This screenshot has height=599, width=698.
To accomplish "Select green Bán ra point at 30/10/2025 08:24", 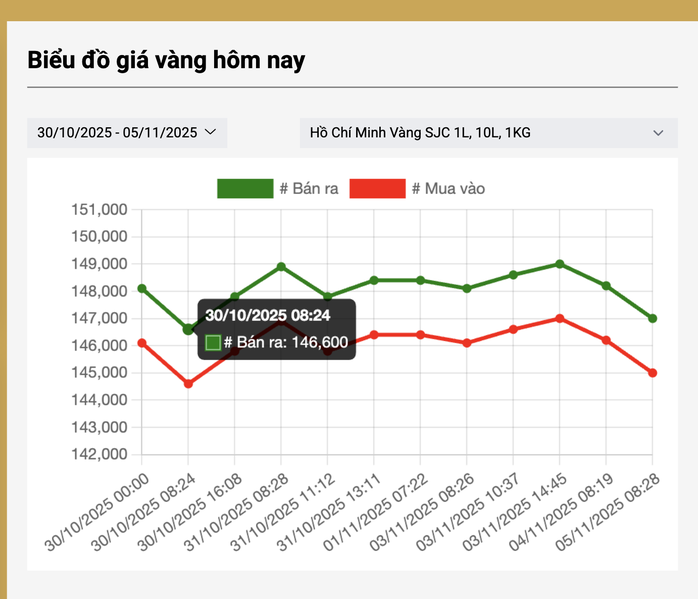I will coord(188,329).
